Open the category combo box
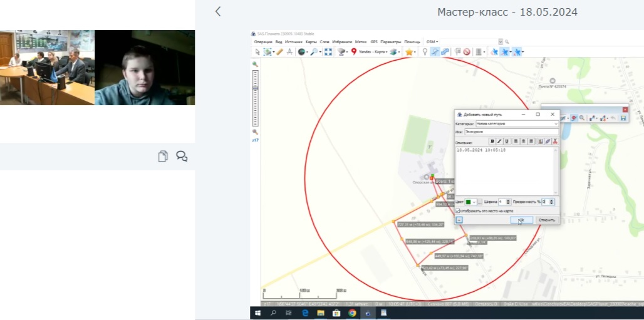This screenshot has height=320, width=644. 516,124
